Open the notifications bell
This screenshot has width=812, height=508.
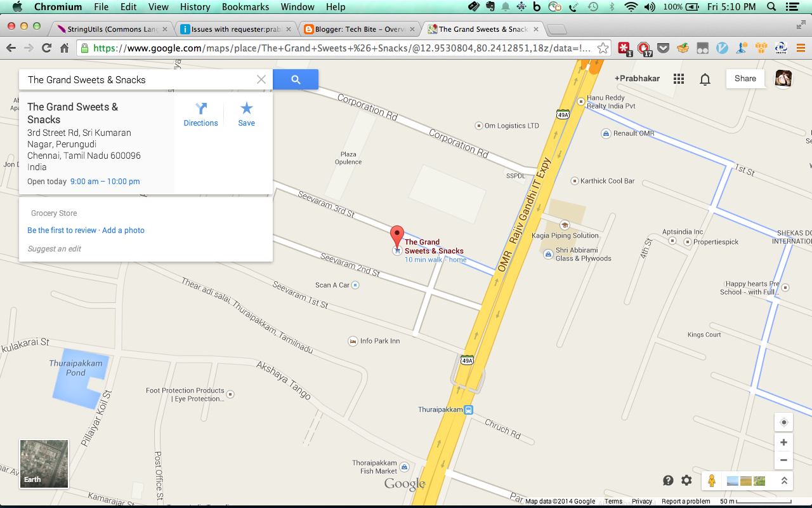click(x=705, y=79)
